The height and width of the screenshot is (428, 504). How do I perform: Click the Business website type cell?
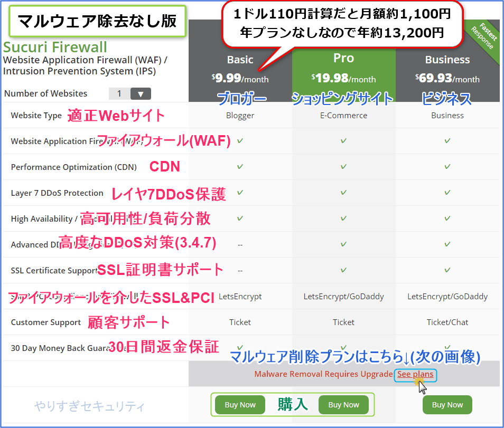coord(447,116)
